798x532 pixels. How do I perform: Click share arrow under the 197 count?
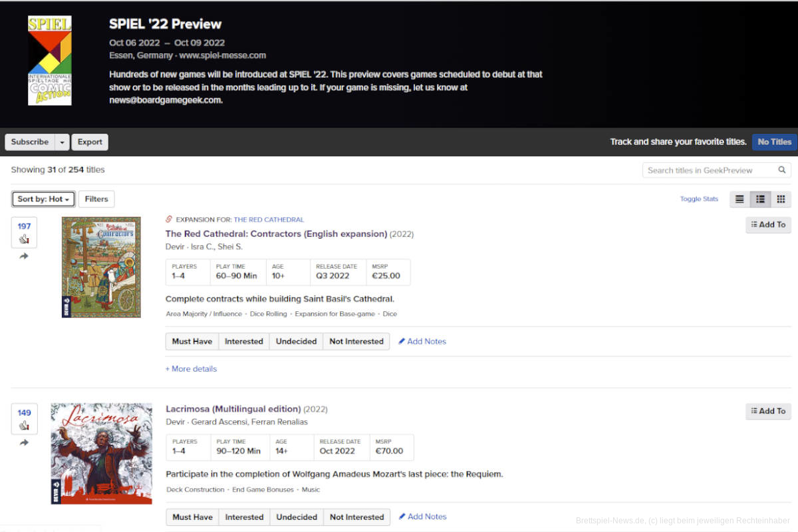click(x=24, y=256)
